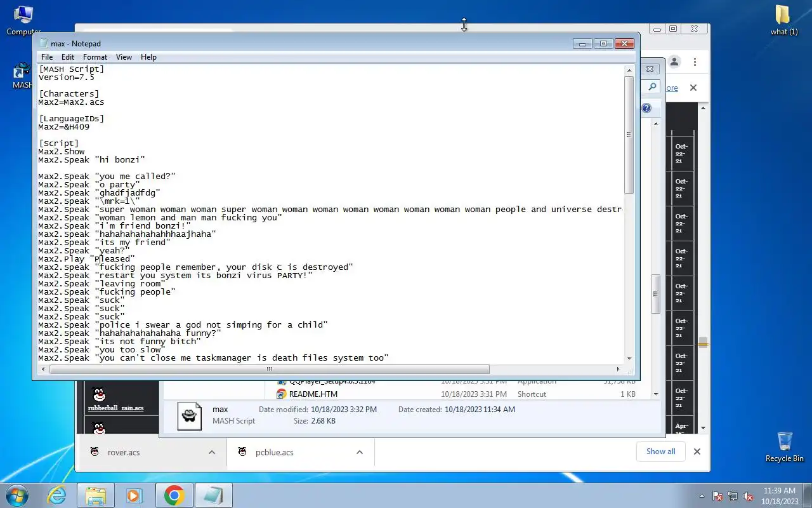This screenshot has height=508, width=812.
Task: Click Notepad horizontal scrollbar right arrow
Action: point(619,369)
